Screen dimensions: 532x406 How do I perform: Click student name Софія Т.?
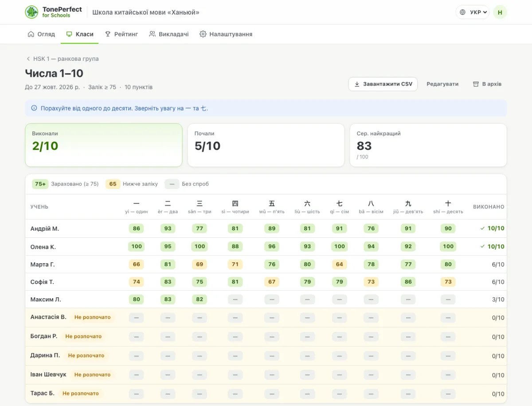click(x=42, y=282)
